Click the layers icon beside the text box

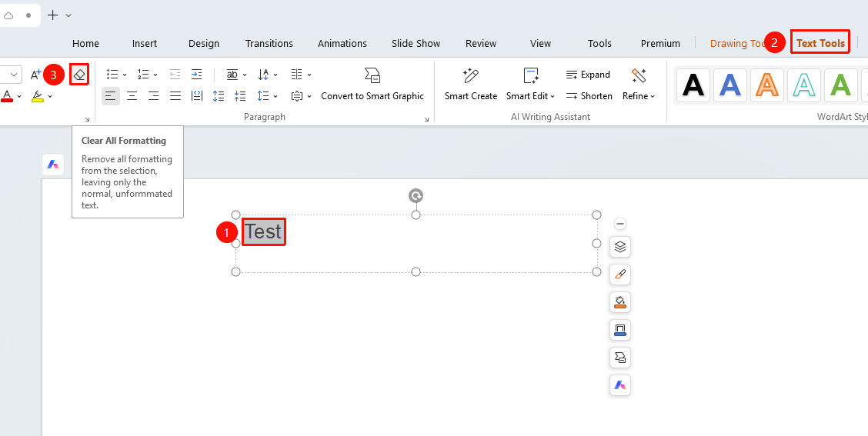click(x=620, y=247)
